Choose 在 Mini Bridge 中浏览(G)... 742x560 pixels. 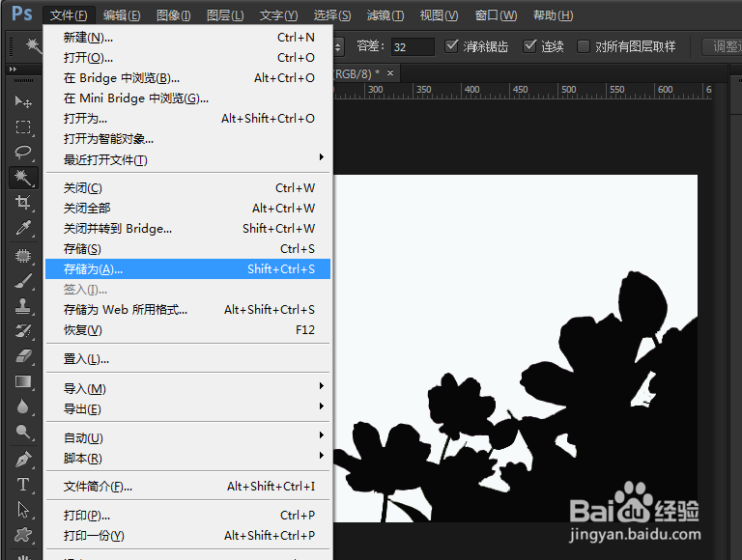coord(187,98)
